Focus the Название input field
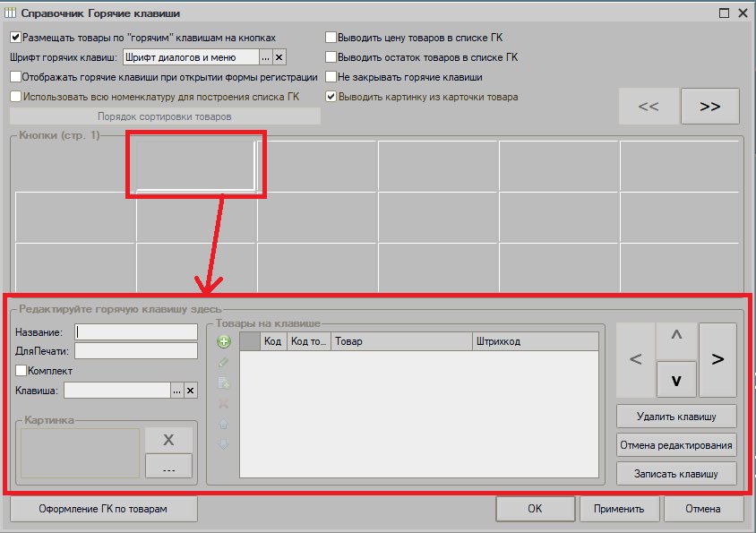This screenshot has height=533, width=756. tap(136, 331)
